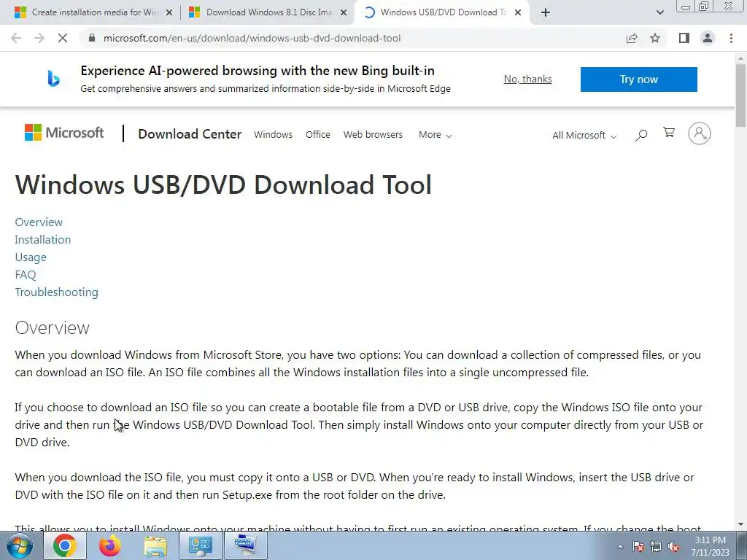Click the scrollbar down arrow
The image size is (747, 560).
pyautogui.click(x=741, y=524)
